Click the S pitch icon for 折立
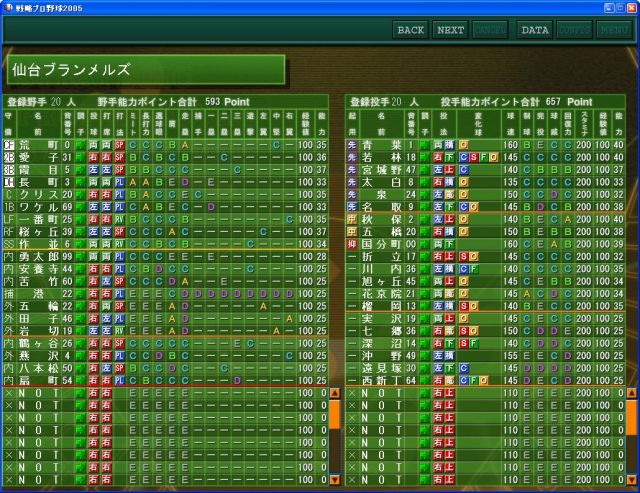This screenshot has width=640, height=493. coord(464,257)
